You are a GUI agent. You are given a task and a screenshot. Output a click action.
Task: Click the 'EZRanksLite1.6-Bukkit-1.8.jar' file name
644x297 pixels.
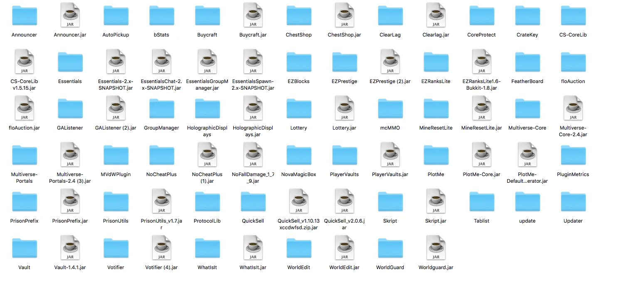[481, 85]
